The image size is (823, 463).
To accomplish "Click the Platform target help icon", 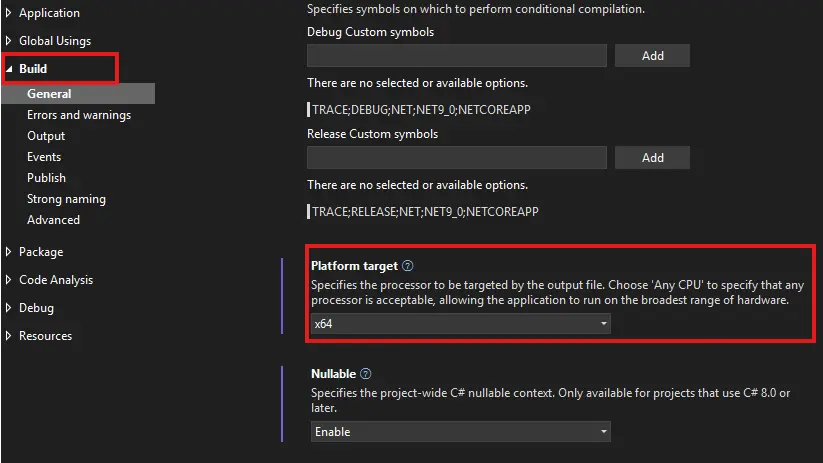I will [408, 266].
